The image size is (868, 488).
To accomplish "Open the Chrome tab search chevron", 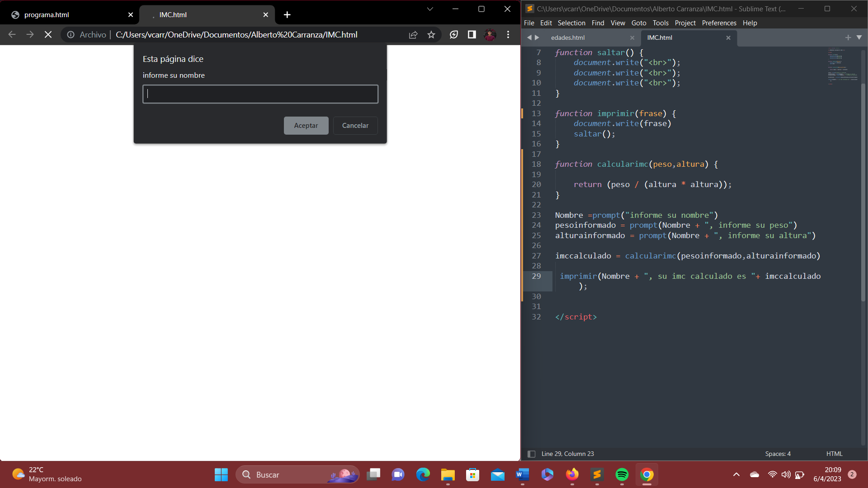I will point(430,9).
